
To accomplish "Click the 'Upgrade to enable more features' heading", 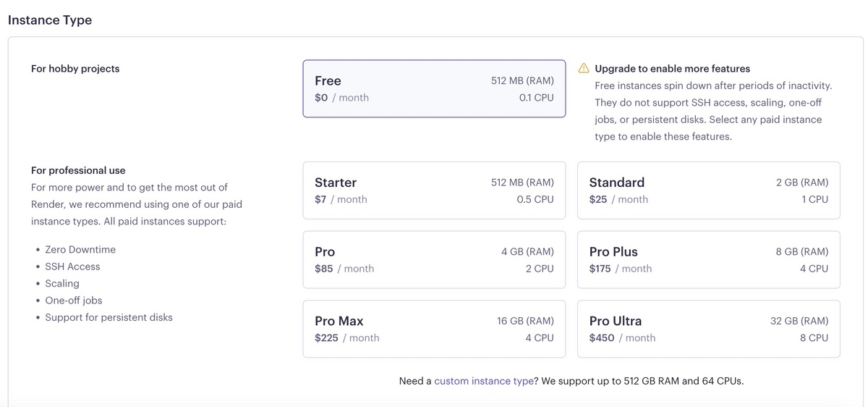I will pyautogui.click(x=673, y=69).
